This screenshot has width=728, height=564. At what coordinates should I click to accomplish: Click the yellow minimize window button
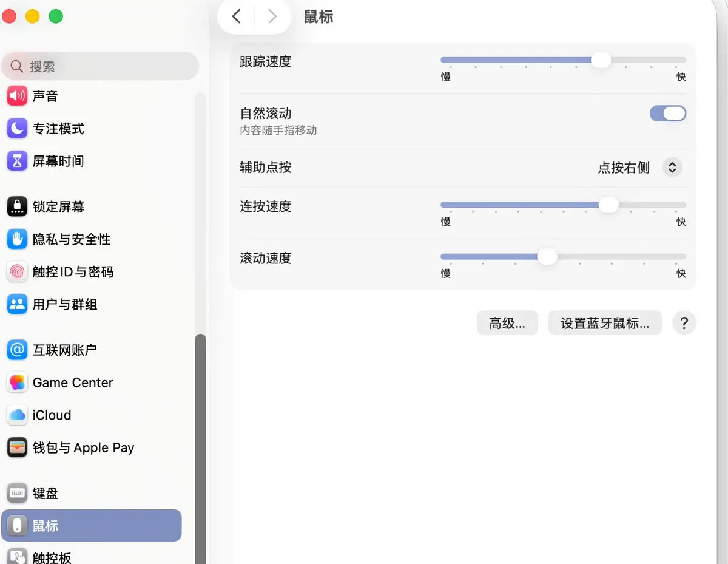click(32, 16)
